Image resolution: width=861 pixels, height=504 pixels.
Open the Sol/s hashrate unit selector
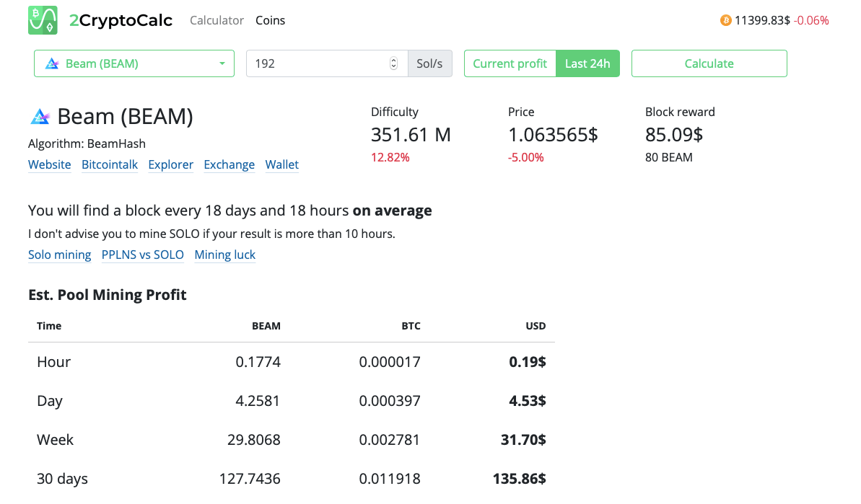click(x=429, y=63)
